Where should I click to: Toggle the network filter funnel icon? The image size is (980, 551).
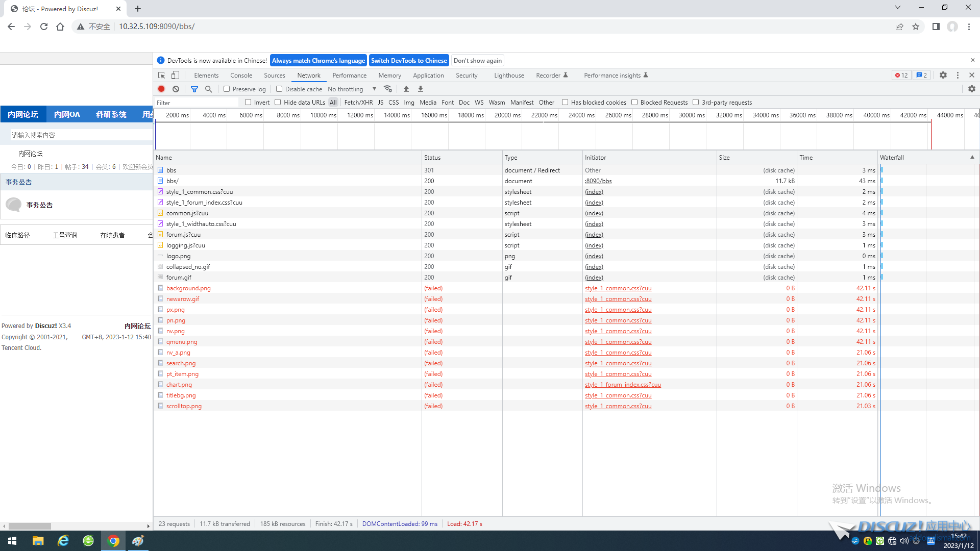click(194, 89)
